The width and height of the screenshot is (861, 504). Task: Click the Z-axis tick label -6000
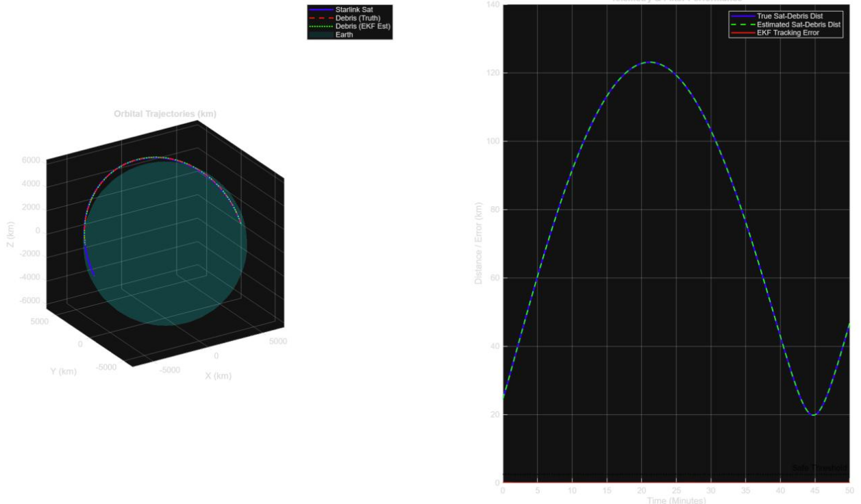30,301
